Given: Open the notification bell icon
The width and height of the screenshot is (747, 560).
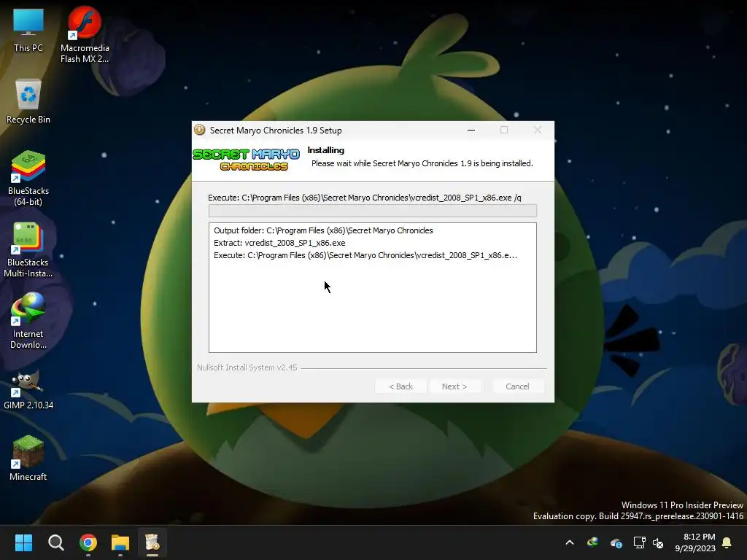Looking at the screenshot, I should (727, 542).
